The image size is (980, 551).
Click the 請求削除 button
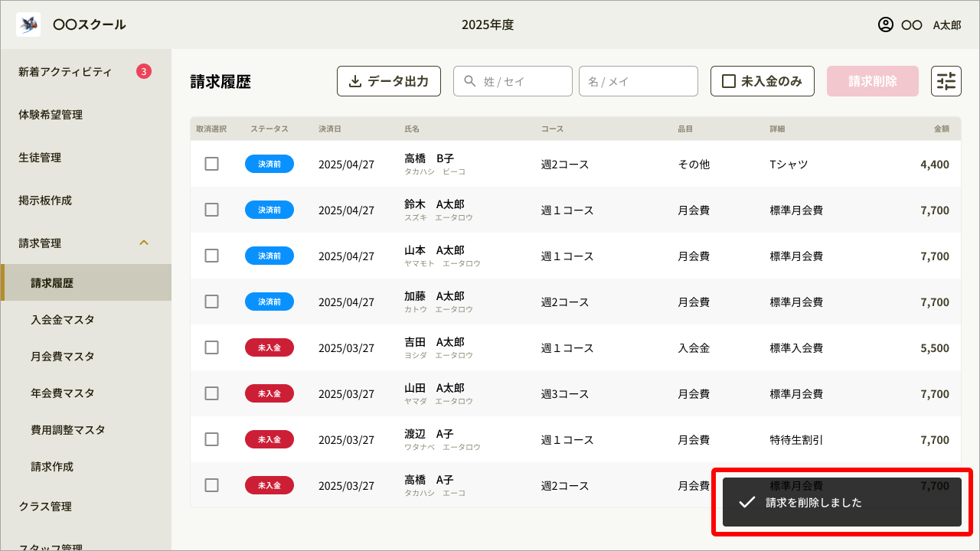(872, 80)
